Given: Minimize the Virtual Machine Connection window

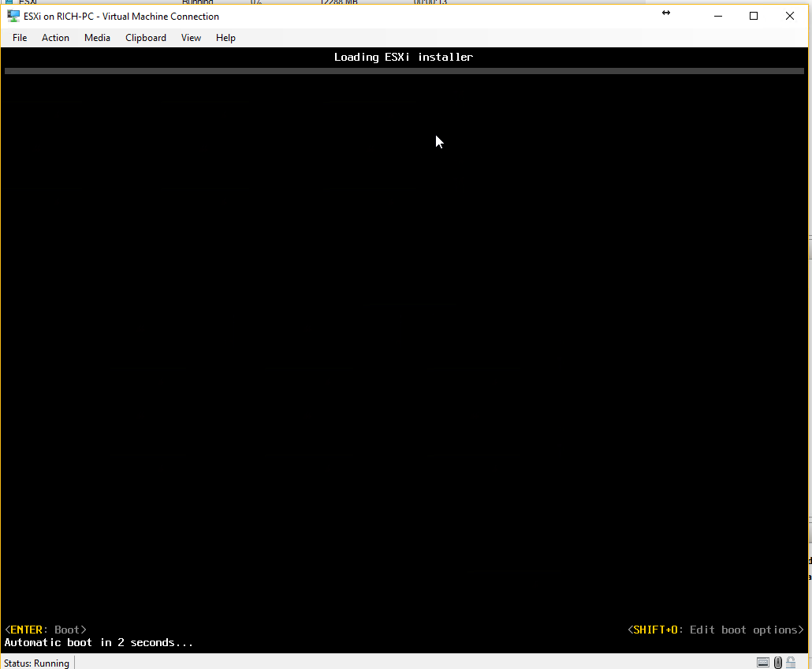Looking at the screenshot, I should coord(717,16).
